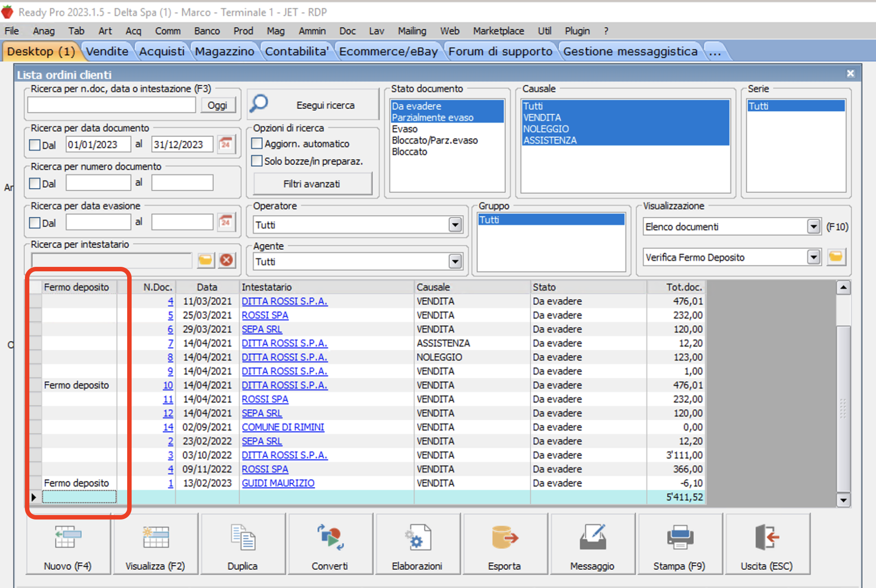Click the Esporta database icon

tap(504, 537)
